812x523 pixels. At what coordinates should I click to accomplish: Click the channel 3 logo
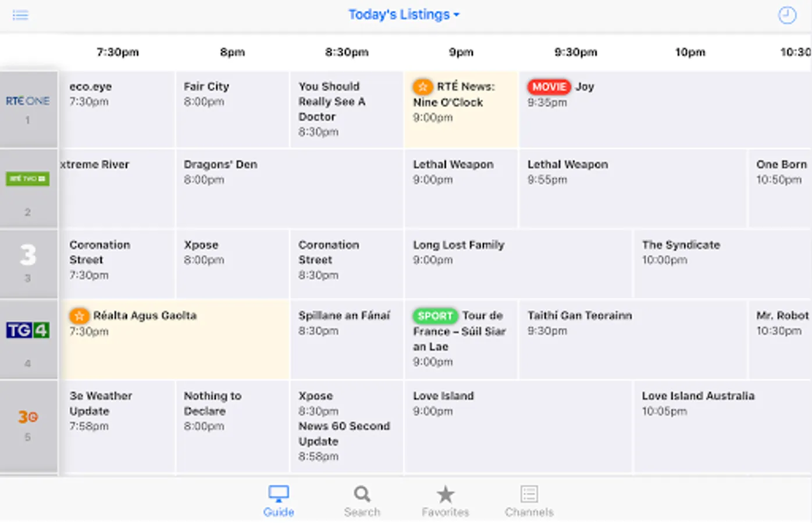point(28,255)
